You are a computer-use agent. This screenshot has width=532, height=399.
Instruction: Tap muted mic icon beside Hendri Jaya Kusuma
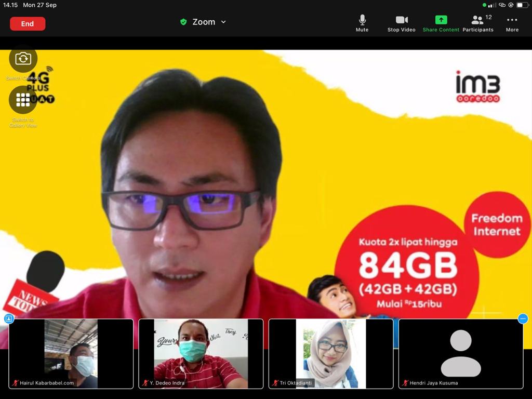(x=405, y=383)
